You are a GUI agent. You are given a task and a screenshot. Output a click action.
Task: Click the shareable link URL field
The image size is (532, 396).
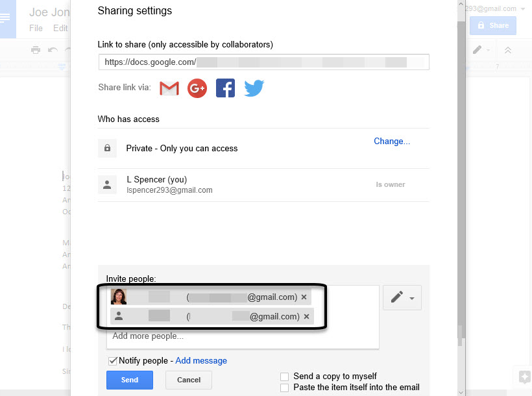click(x=264, y=62)
